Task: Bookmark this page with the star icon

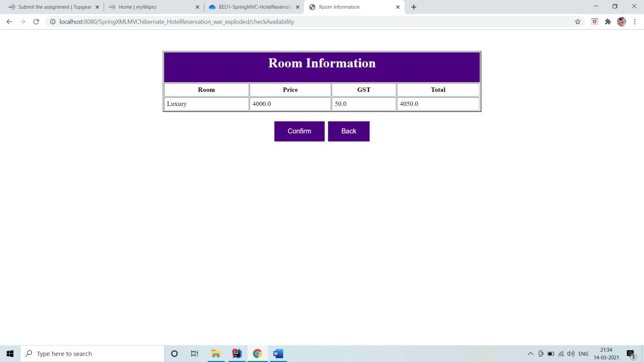Action: pos(577,22)
